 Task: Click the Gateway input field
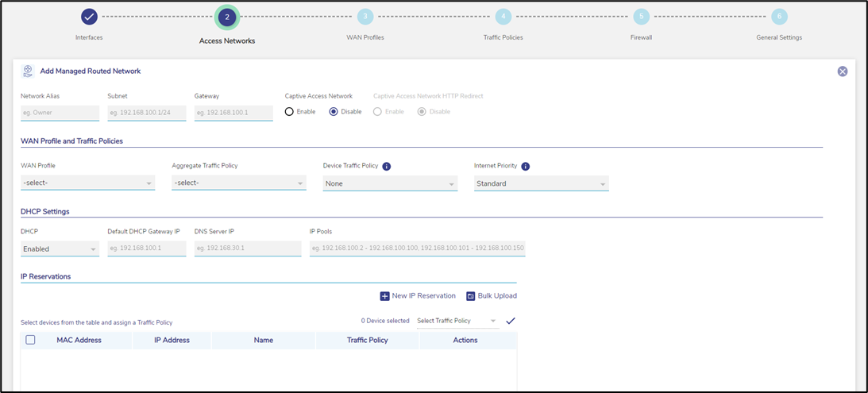click(x=233, y=113)
